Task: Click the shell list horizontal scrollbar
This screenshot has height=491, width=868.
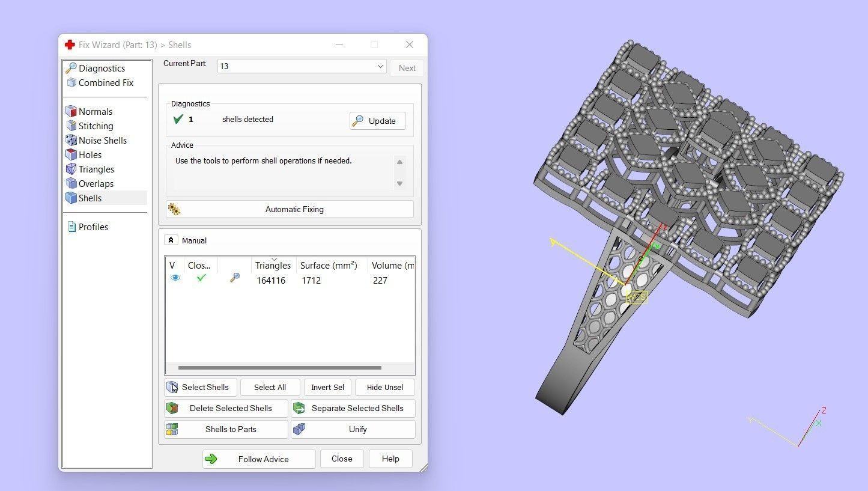Action: click(280, 368)
